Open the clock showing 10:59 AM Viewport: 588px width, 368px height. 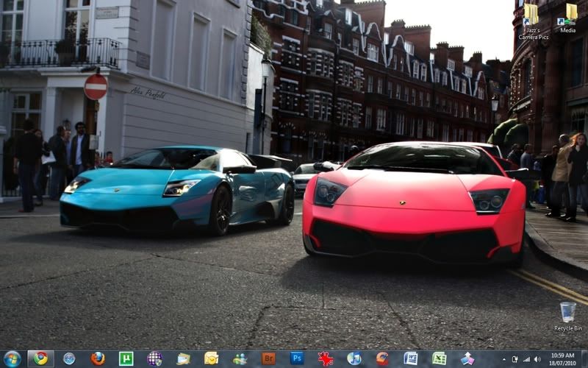coord(562,358)
